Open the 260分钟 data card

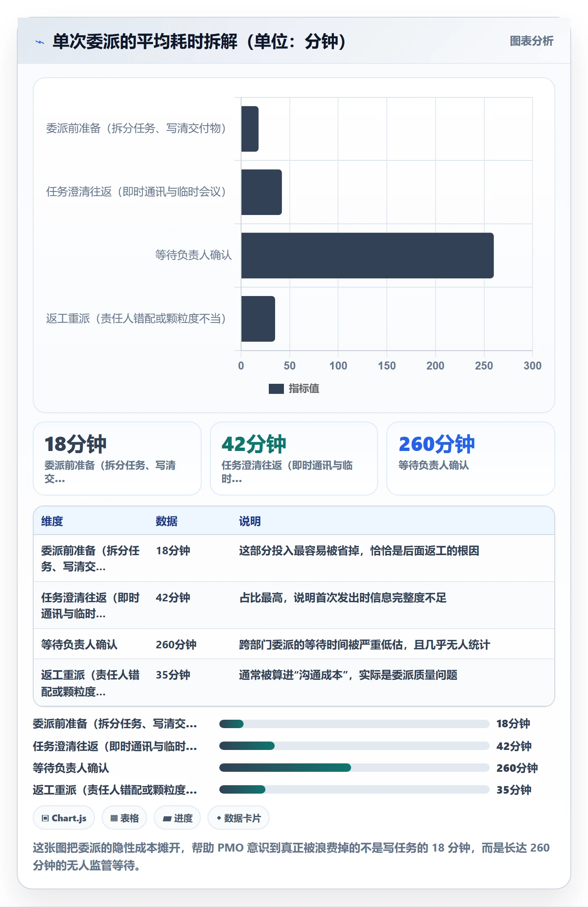(x=471, y=459)
